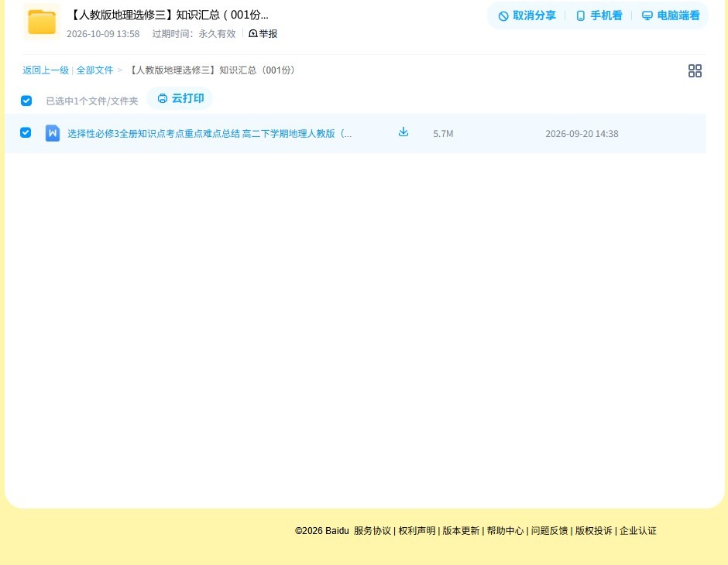Click 取消分享 to cancel sharing
This screenshot has height=565, width=728.
[527, 15]
